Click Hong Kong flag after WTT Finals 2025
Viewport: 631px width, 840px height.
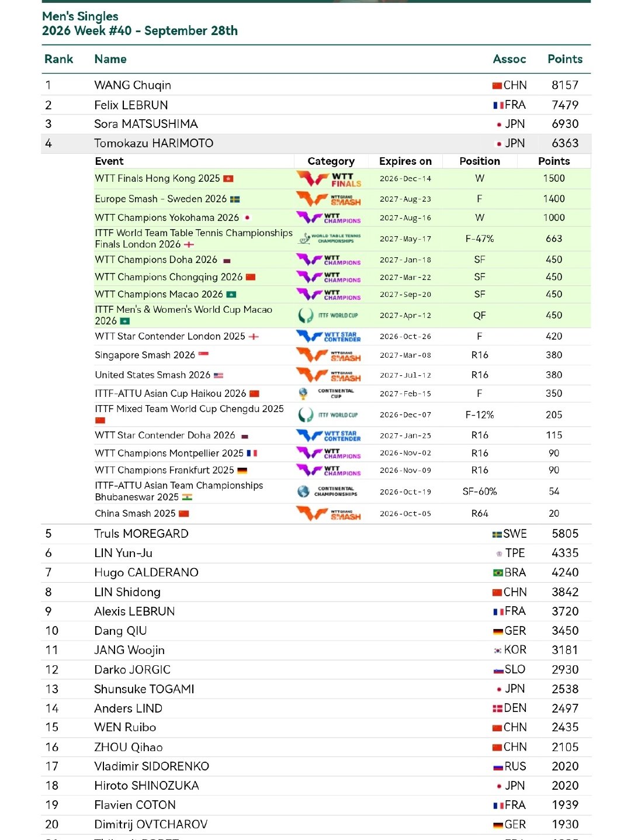228,179
